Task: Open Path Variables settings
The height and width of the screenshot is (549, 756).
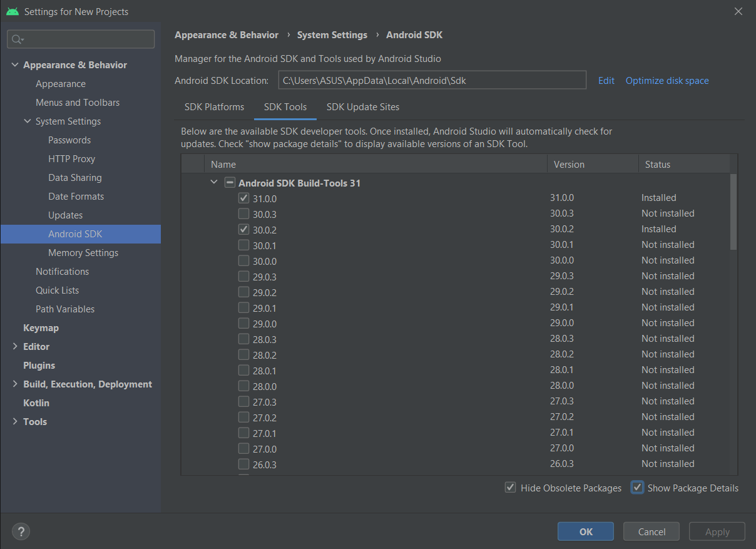Action: (x=65, y=309)
